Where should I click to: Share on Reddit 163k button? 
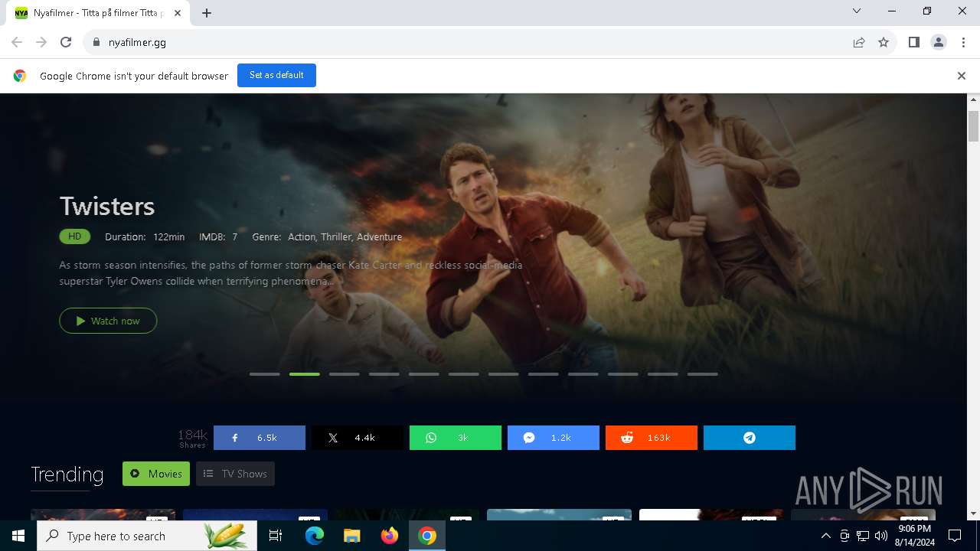tap(652, 438)
